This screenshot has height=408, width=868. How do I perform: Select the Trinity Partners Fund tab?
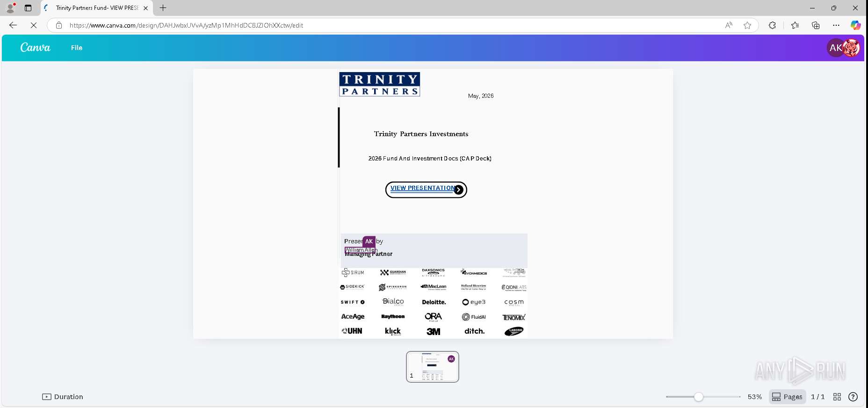tap(96, 8)
